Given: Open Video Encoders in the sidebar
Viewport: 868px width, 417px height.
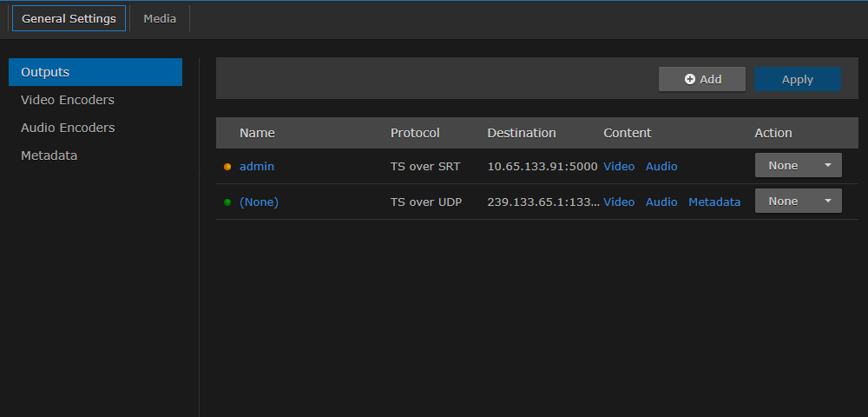Looking at the screenshot, I should [68, 100].
